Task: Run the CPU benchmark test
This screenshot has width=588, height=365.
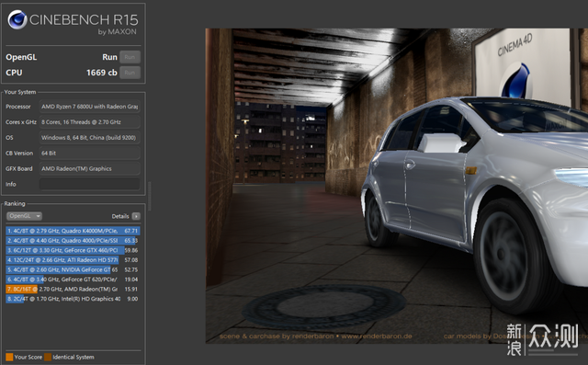Action: [130, 73]
